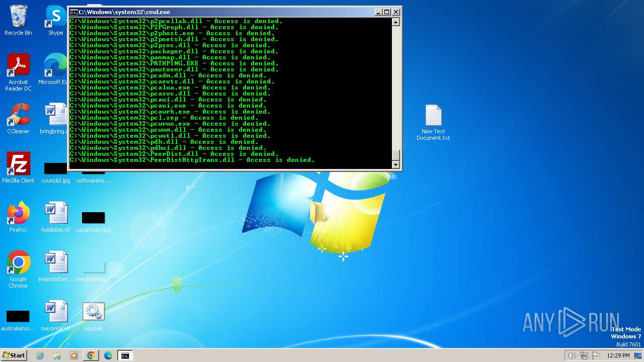Launch Firefox from the desktop

[x=18, y=217]
